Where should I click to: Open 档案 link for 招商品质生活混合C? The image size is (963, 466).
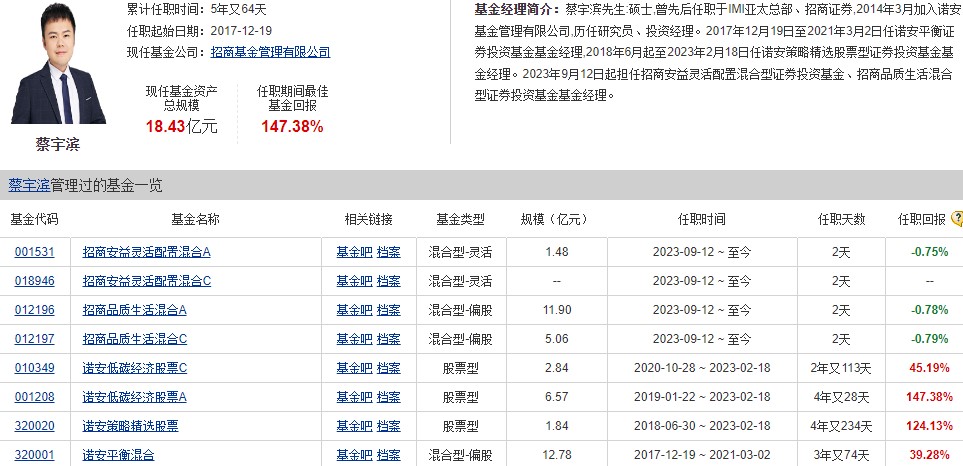coord(389,339)
